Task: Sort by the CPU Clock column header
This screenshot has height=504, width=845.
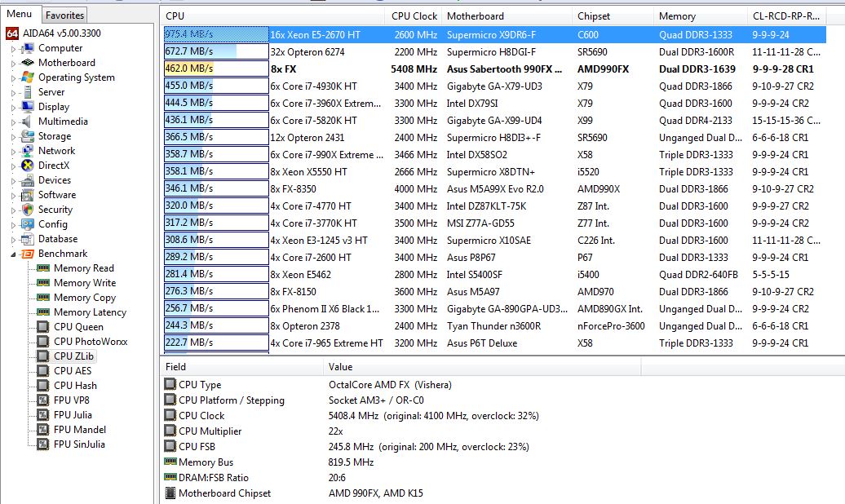Action: [x=414, y=16]
